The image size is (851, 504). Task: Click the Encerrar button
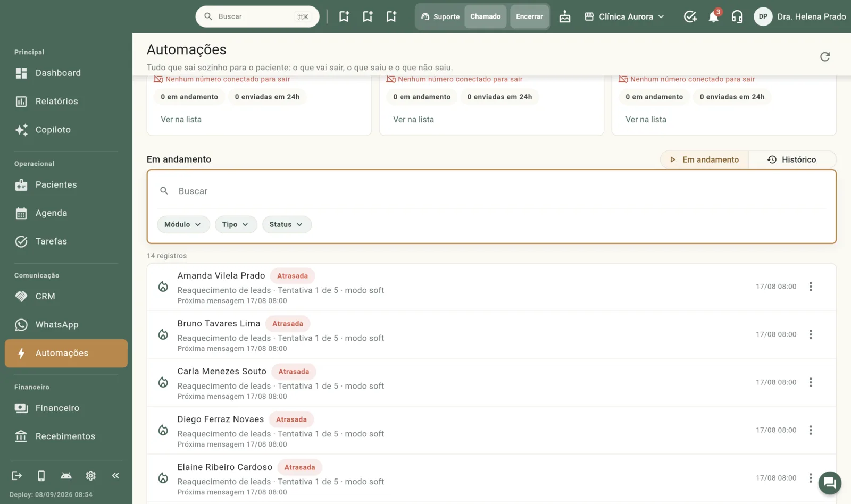529,16
